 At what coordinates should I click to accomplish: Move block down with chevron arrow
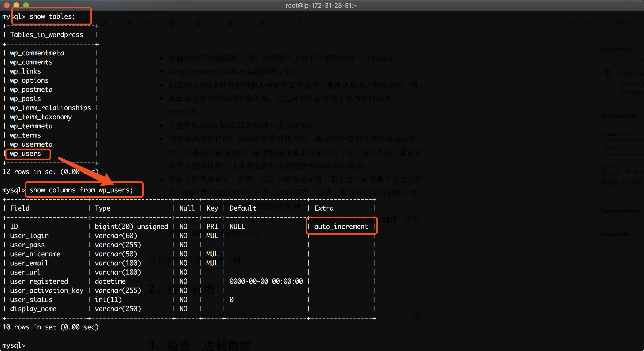point(149,23)
